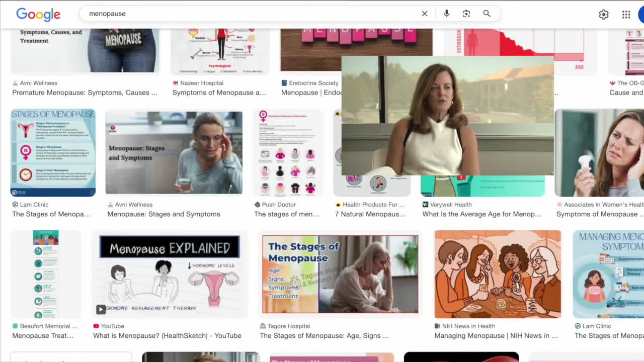Image resolution: width=644 pixels, height=362 pixels.
Task: Open What is Menopause HealthSketch YouTube link
Action: (x=167, y=336)
